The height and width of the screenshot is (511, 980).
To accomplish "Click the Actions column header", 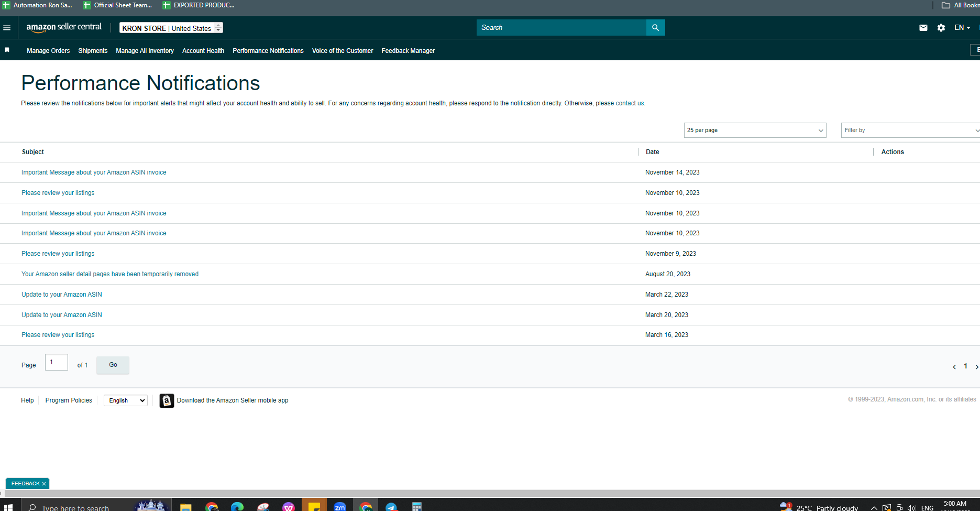I will point(893,152).
